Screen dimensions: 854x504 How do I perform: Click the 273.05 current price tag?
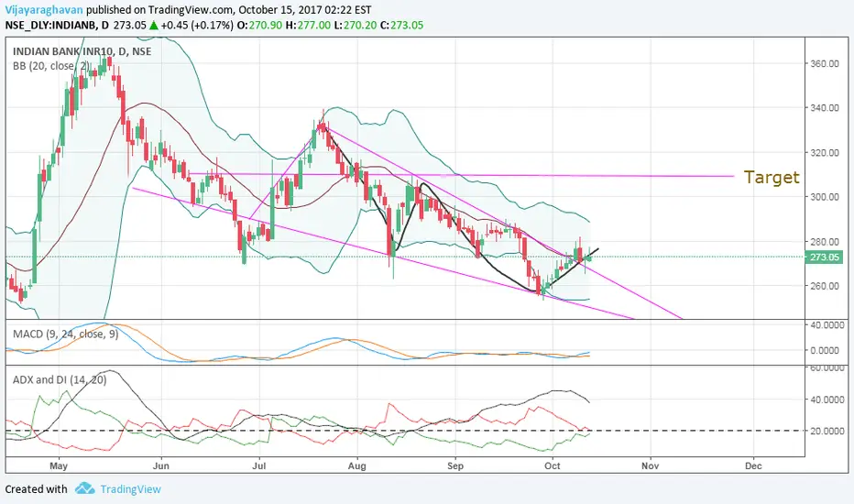824,257
